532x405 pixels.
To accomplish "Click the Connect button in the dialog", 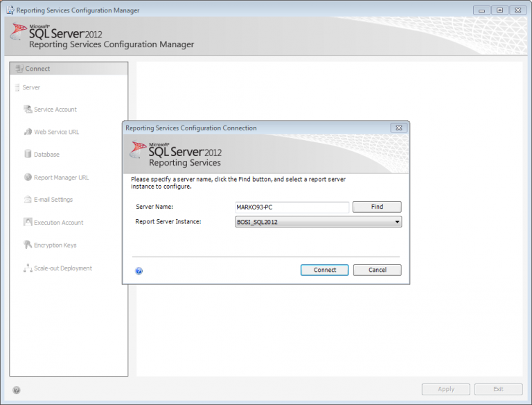I will coord(324,270).
